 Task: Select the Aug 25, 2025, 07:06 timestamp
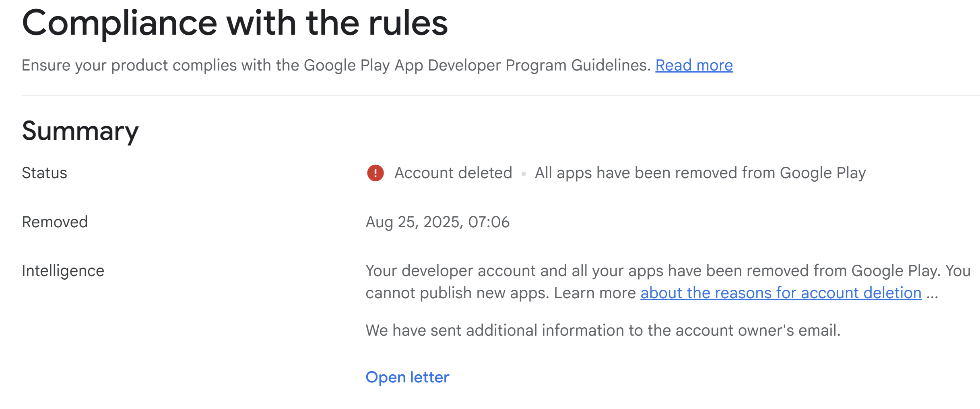(x=437, y=222)
